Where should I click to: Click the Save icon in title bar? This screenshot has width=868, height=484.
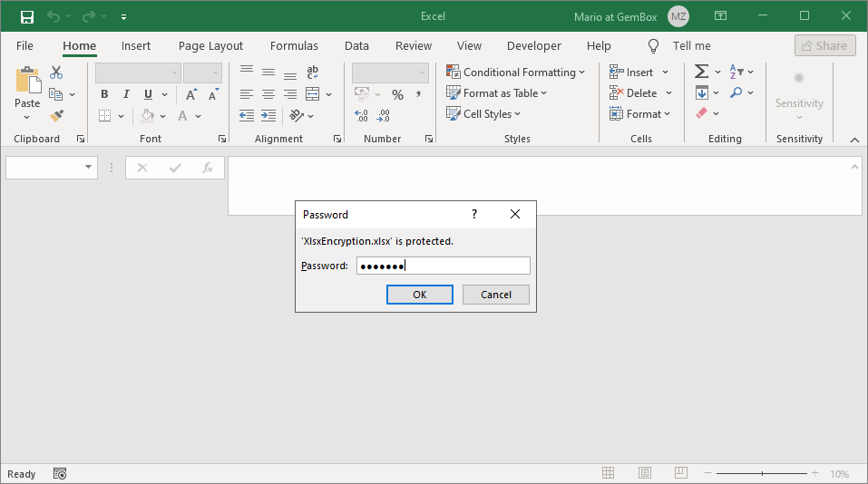26,16
